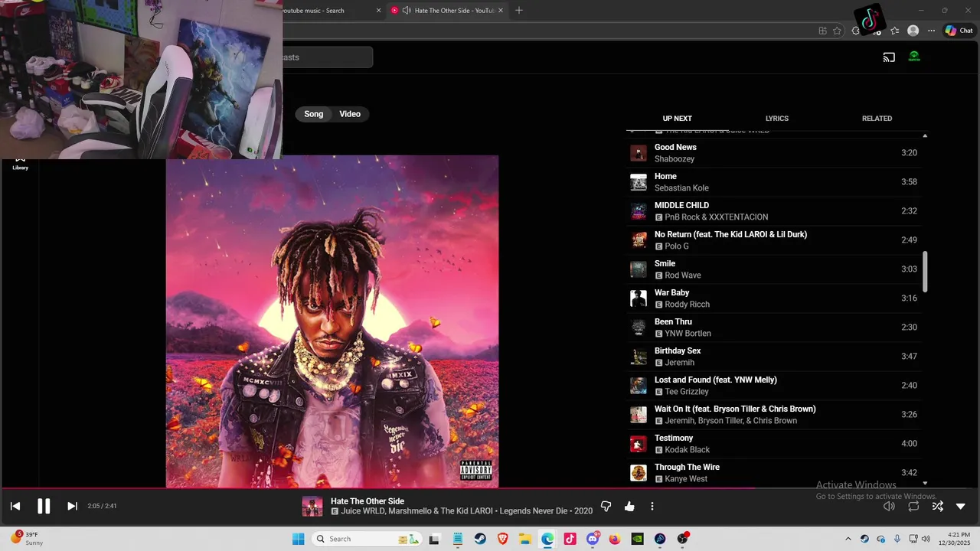Collapse the player page with down arrow
980x551 pixels.
(961, 507)
